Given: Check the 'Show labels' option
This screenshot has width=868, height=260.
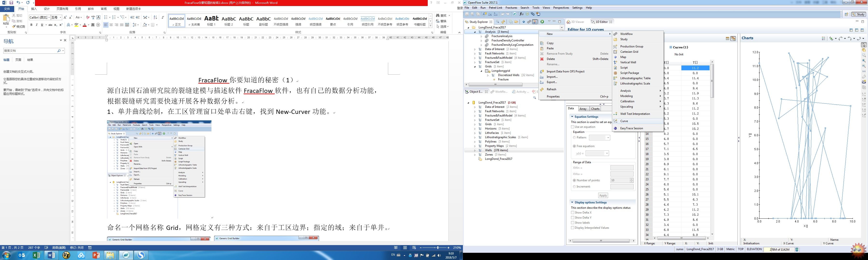Looking at the screenshot, I should click(572, 223).
